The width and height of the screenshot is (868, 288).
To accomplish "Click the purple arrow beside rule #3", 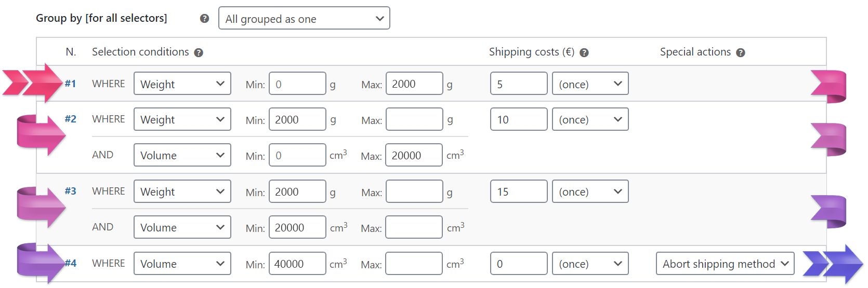I will click(41, 208).
